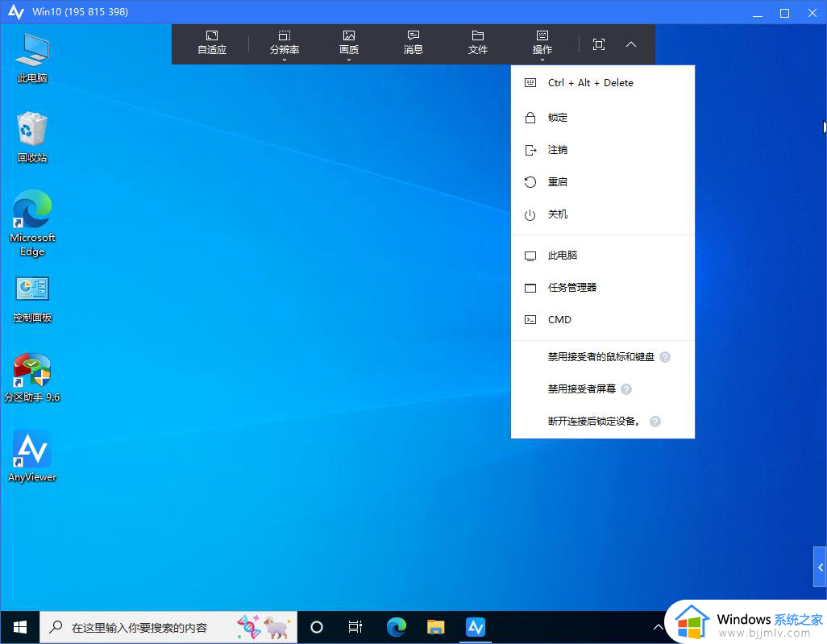This screenshot has width=827, height=644.
Task: Select the 此电脑 desktop icon
Action: point(32,58)
